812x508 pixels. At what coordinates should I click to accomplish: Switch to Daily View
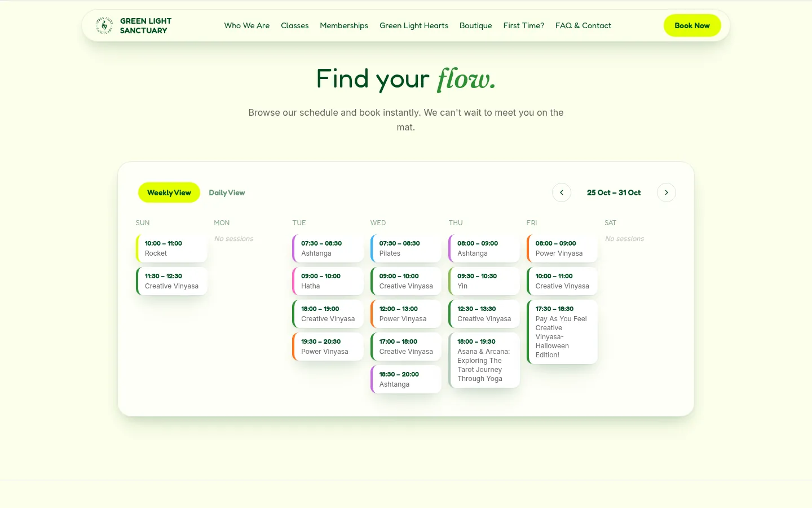(x=227, y=192)
